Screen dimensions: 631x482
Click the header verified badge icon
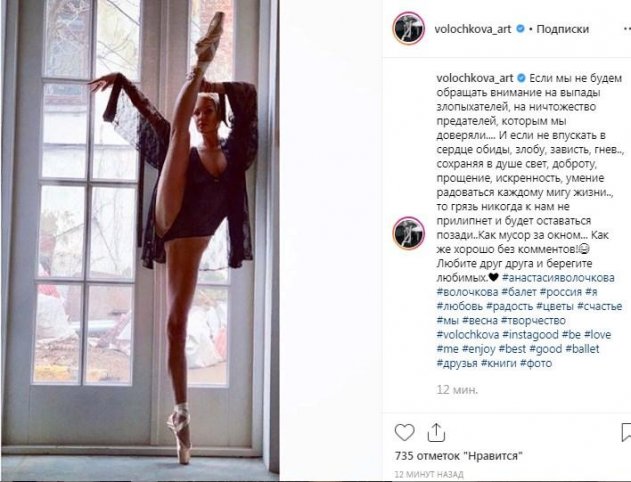click(x=520, y=29)
